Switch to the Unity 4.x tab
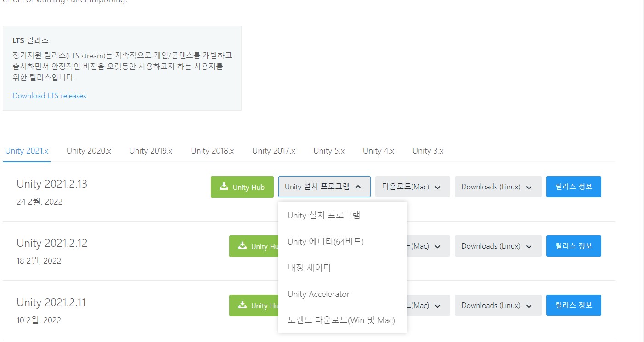Image resolution: width=644 pixels, height=342 pixels. pos(378,151)
